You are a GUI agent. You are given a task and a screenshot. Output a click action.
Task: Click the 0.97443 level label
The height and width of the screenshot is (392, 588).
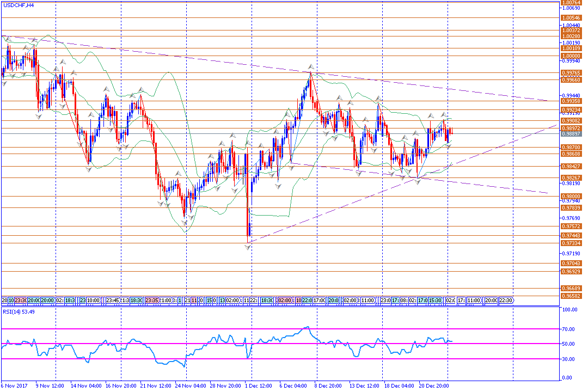pos(571,236)
